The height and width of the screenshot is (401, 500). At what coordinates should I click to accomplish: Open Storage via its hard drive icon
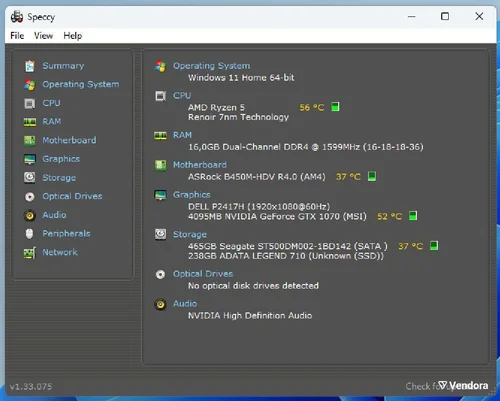[x=30, y=177]
